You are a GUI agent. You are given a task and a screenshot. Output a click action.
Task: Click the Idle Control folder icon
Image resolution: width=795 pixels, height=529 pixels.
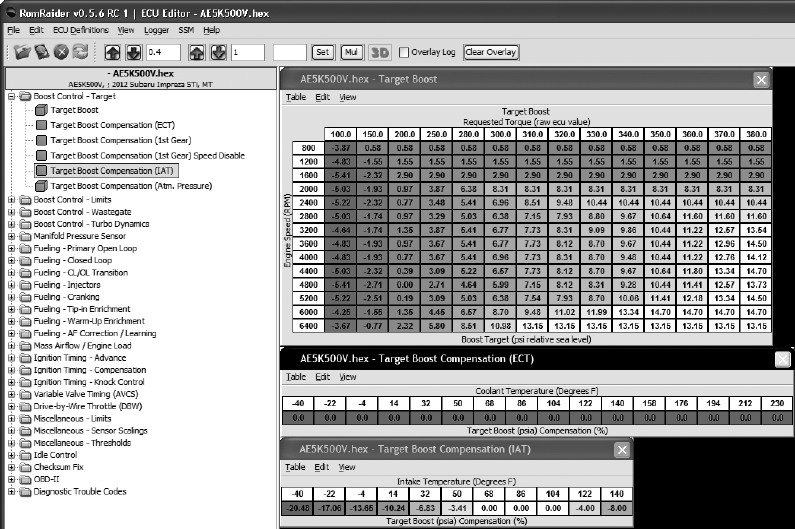[25, 455]
